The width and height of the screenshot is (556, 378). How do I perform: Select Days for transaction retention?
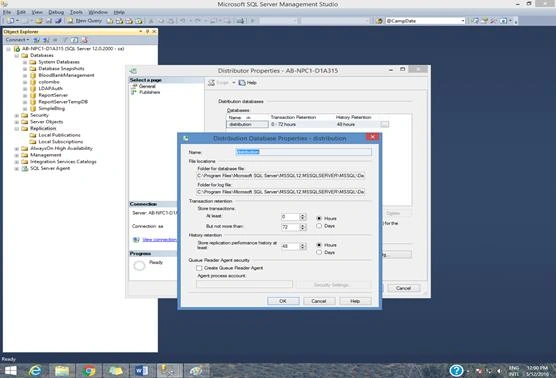tap(319, 226)
